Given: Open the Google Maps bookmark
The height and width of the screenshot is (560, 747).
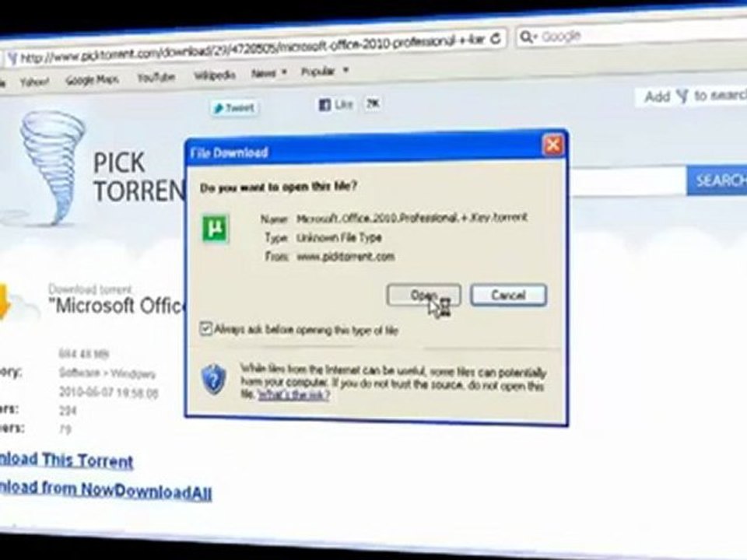Looking at the screenshot, I should coord(92,79).
